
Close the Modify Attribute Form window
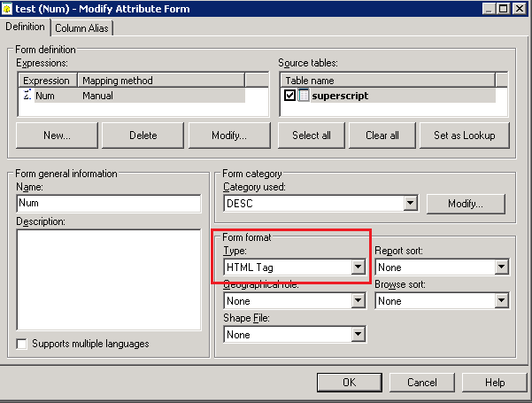pos(519,9)
